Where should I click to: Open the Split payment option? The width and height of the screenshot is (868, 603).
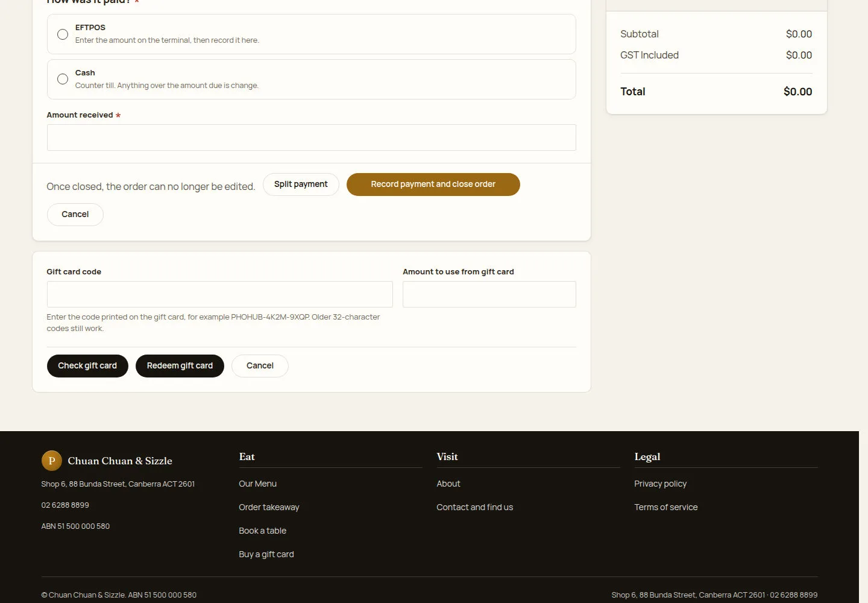click(301, 184)
